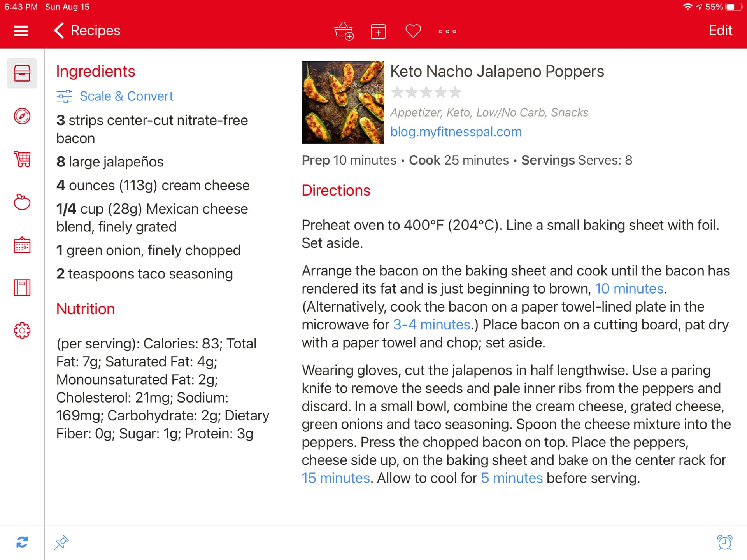Open the meal calendar sidebar icon
The height and width of the screenshot is (560, 747).
click(22, 245)
